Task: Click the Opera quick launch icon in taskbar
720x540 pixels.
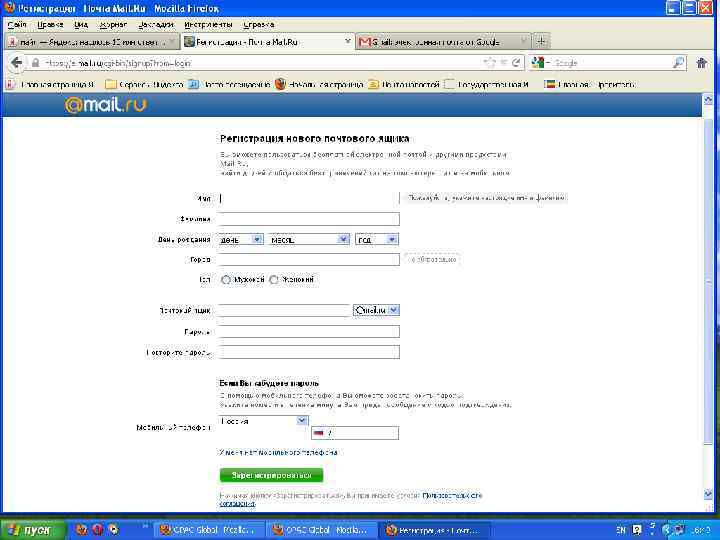Action: (x=97, y=529)
